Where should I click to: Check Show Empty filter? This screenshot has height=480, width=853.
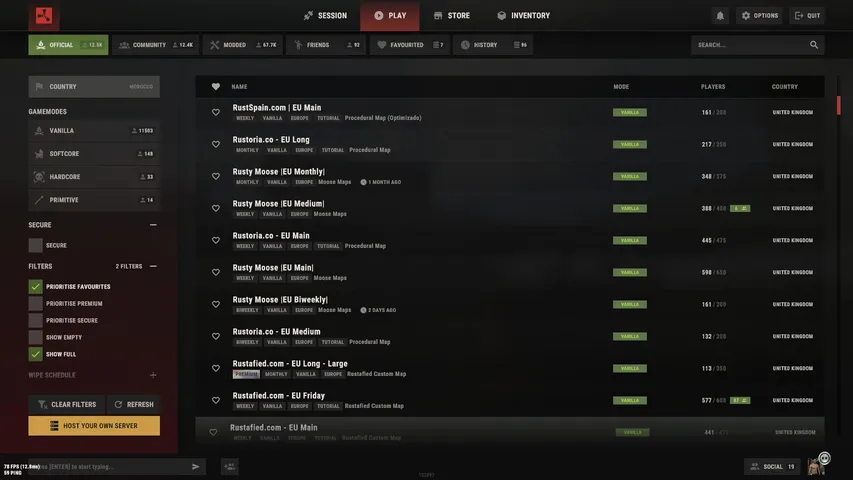(35, 337)
